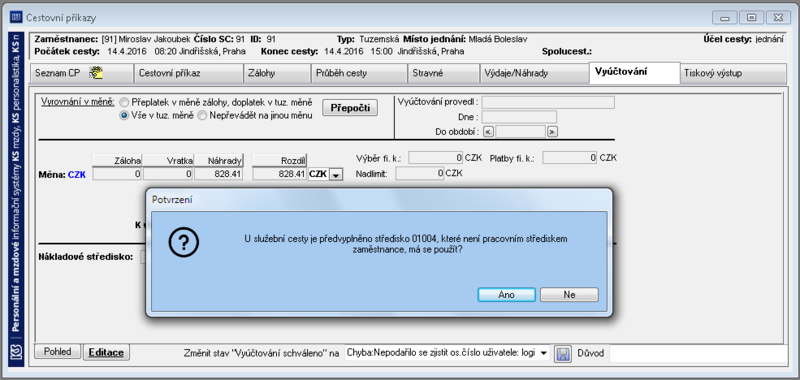Click the Dne date field
The width and height of the screenshot is (800, 380).
point(519,117)
